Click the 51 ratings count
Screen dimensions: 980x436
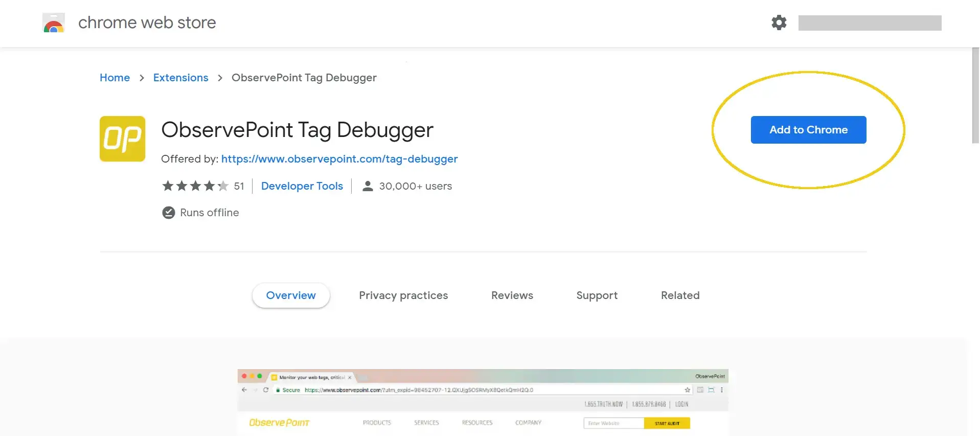coord(239,186)
